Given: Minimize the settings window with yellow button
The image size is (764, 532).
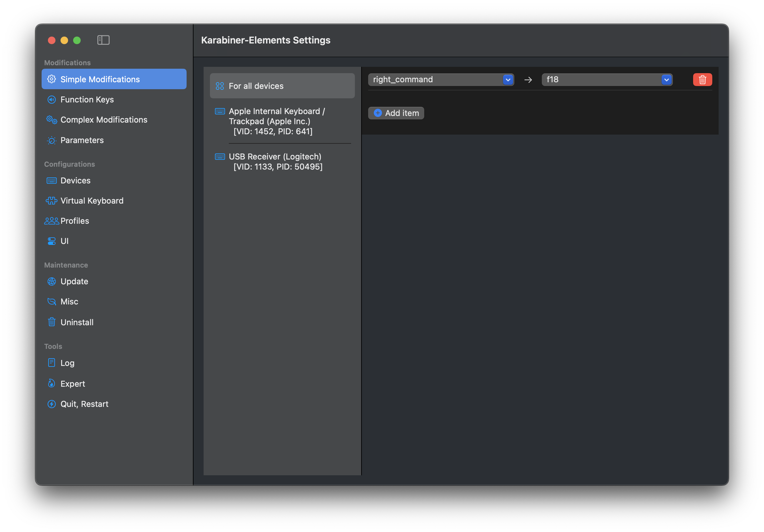Looking at the screenshot, I should (64, 40).
